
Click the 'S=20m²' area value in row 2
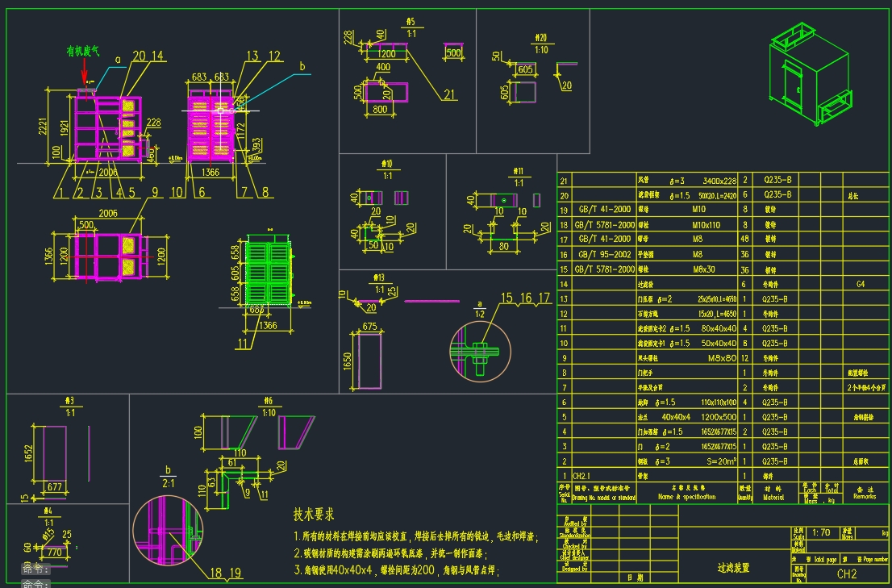coord(721,461)
